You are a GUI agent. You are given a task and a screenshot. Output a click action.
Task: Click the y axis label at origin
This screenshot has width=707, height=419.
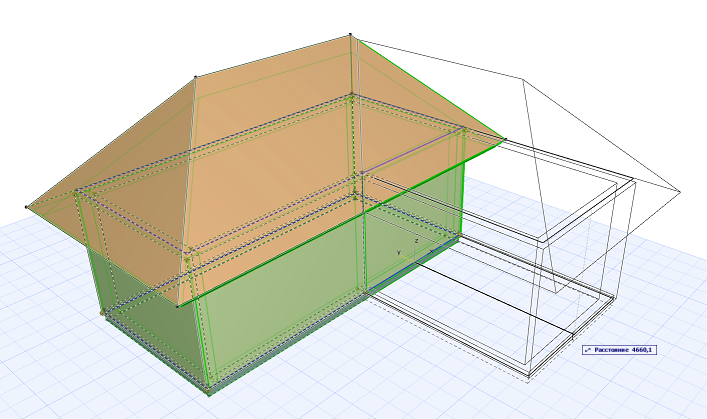pos(399,253)
